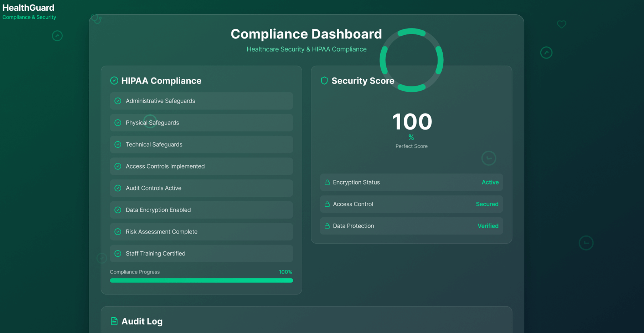Click the lock icon for Encryption Status

coord(326,182)
